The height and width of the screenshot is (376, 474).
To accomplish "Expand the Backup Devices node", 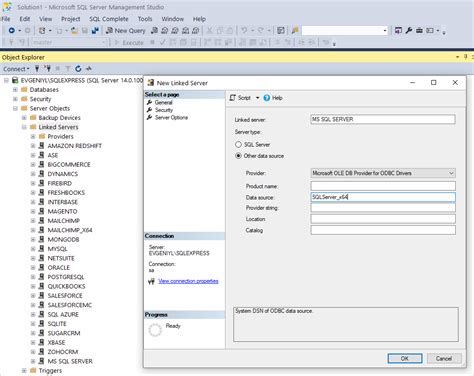I will tap(24, 117).
